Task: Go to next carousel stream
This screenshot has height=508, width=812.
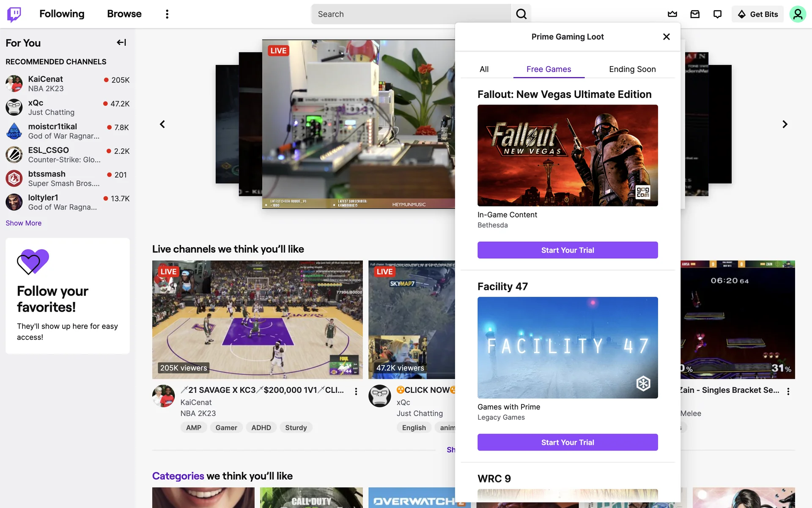Action: 785,124
